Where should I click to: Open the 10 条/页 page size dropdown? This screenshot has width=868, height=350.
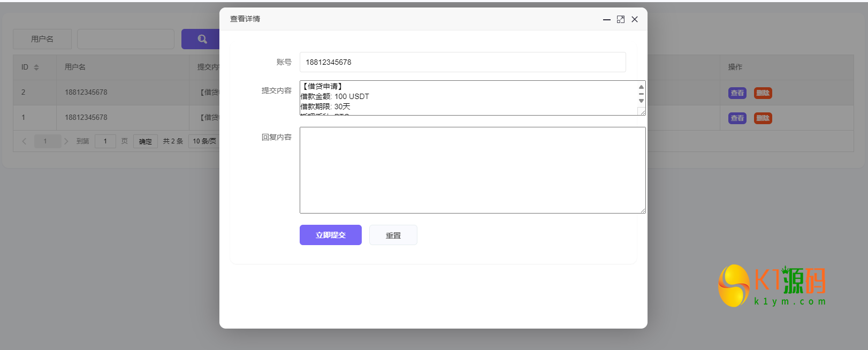pyautogui.click(x=204, y=141)
